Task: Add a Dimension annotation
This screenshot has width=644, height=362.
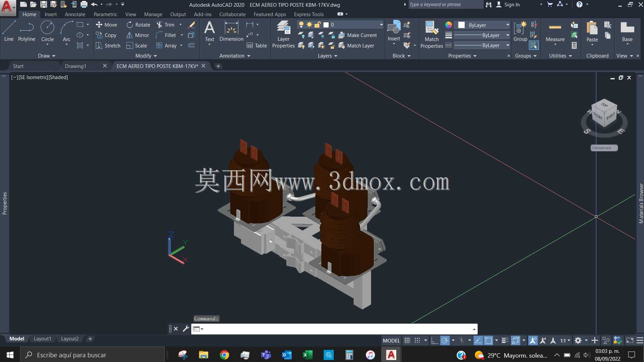Action: (231, 31)
